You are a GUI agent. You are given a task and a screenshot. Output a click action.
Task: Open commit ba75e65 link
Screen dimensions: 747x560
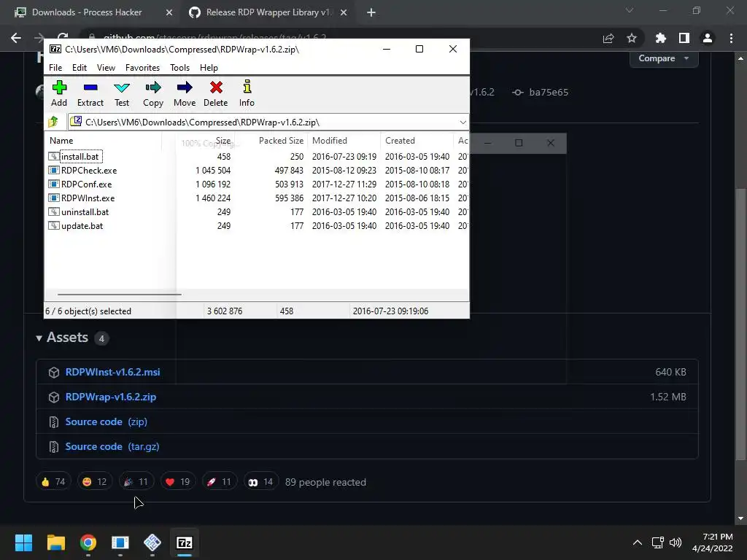coord(549,92)
